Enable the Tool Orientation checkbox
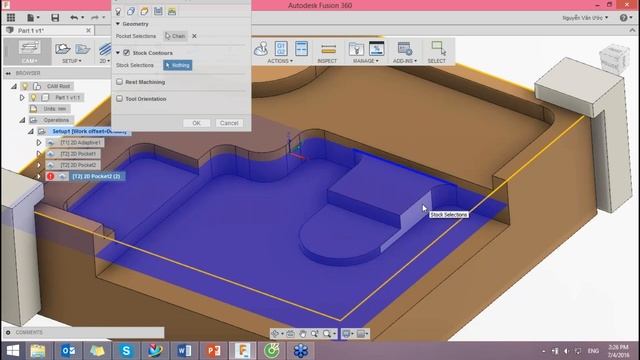The width and height of the screenshot is (640, 360). 120,99
